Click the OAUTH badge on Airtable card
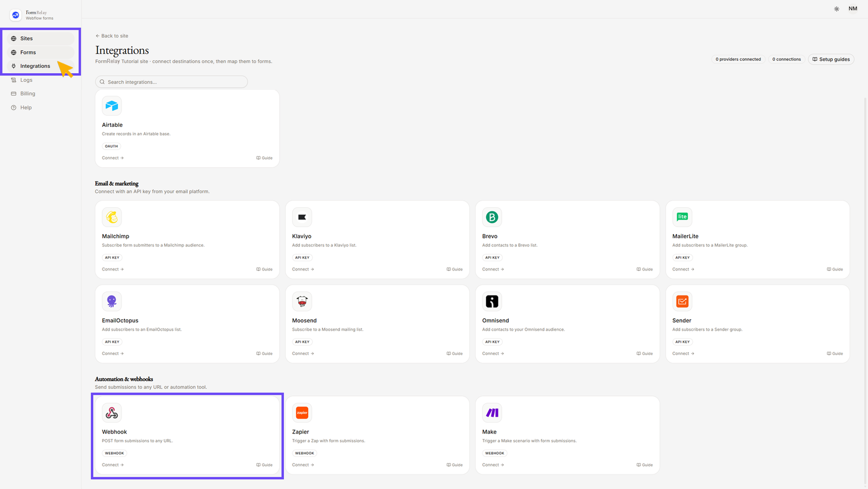868x489 pixels. 111,146
